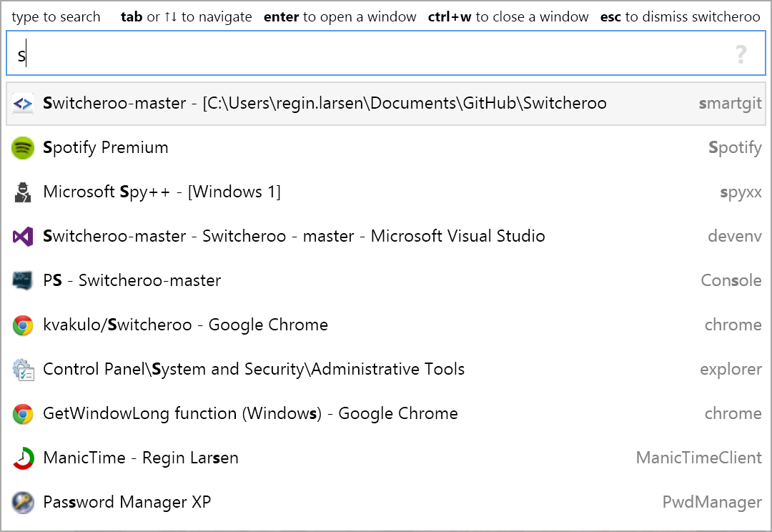Viewport: 772px width, 532px height.
Task: Click the Console process name label
Action: [731, 281]
